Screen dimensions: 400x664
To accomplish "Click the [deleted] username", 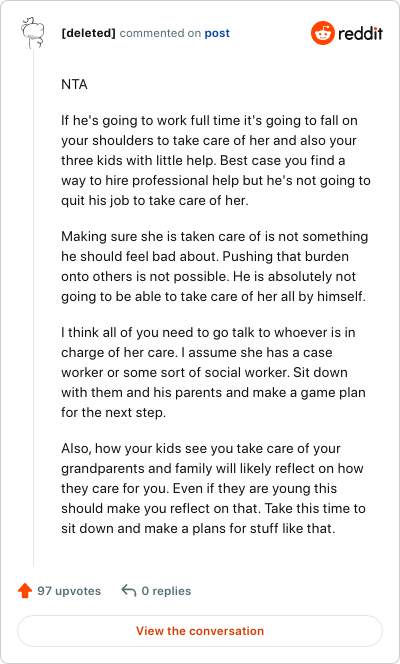I will 88,33.
